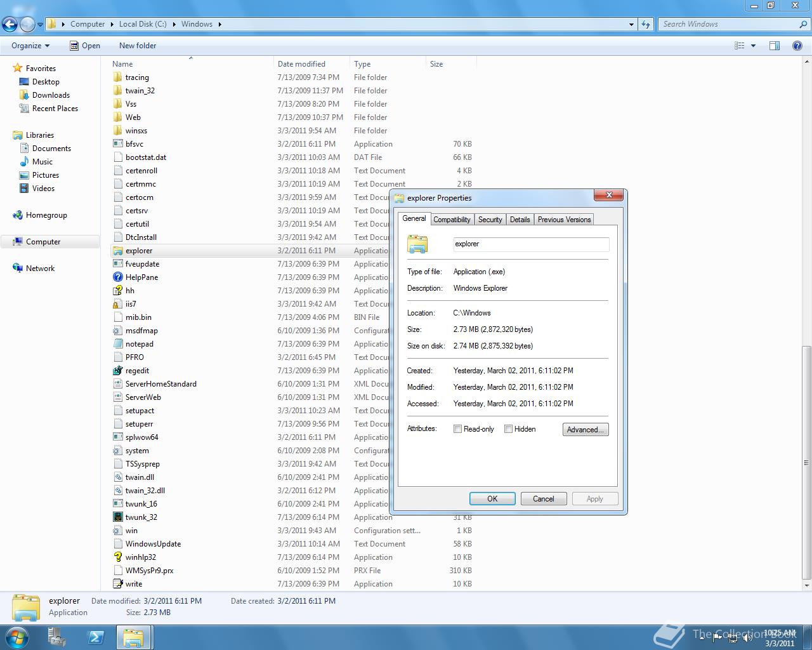Image resolution: width=812 pixels, height=650 pixels.
Task: Click the file list vertical scrollbar thumb
Action: (x=807, y=463)
